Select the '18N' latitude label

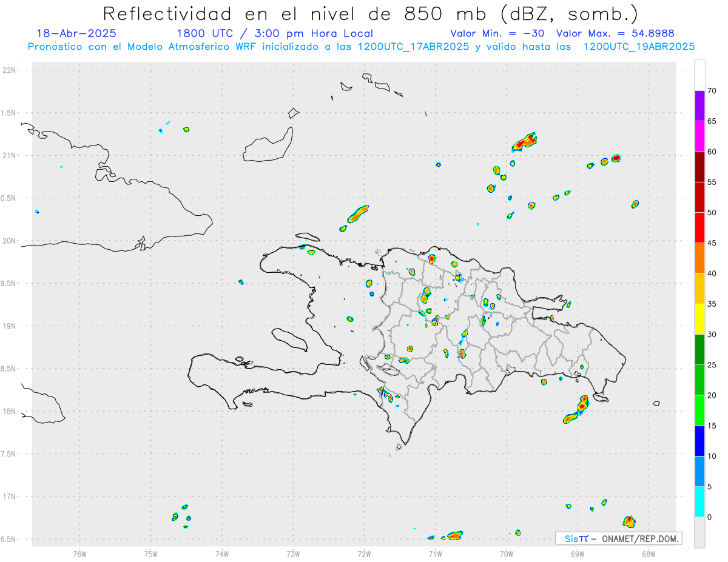(10, 411)
